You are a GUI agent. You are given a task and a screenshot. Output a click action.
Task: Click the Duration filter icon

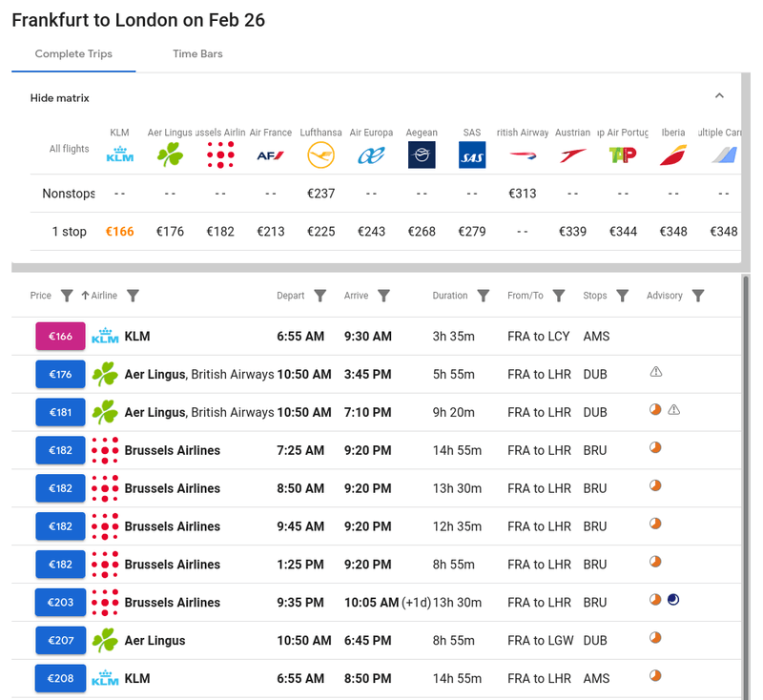coord(484,296)
